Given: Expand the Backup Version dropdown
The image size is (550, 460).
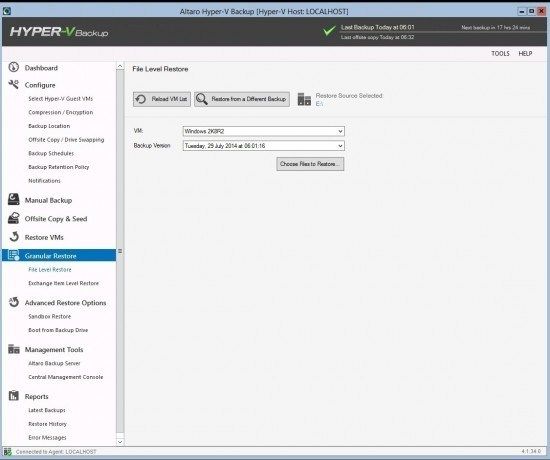Looking at the screenshot, I should (x=340, y=146).
